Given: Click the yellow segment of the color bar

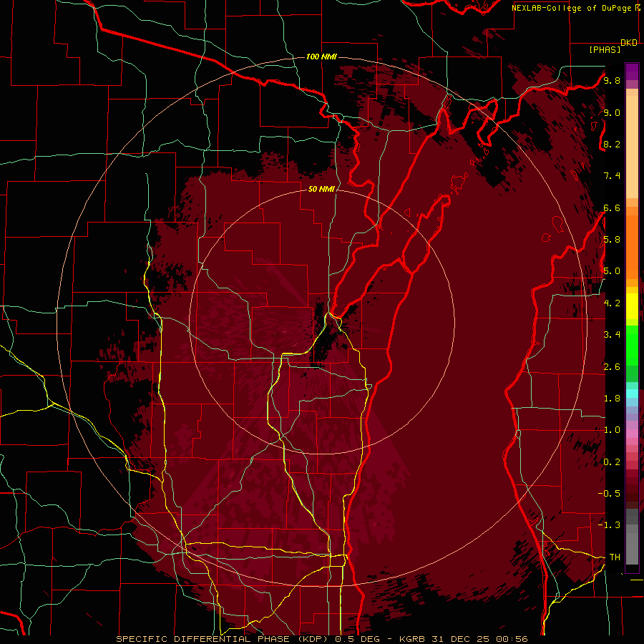Looking at the screenshot, I should [632, 306].
